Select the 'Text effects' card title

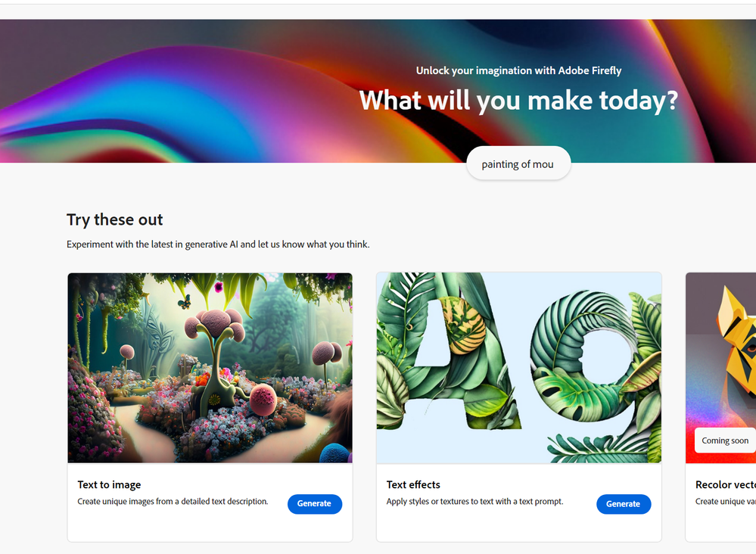coord(413,484)
